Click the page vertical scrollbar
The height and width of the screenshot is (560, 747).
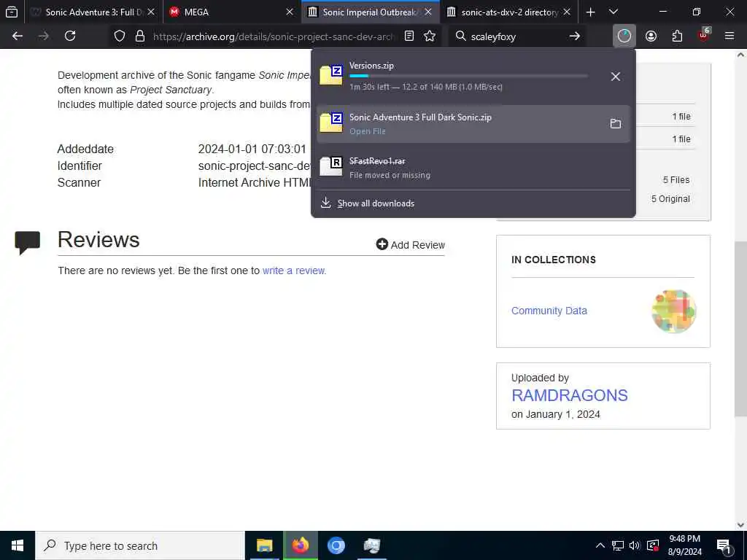[x=740, y=329]
